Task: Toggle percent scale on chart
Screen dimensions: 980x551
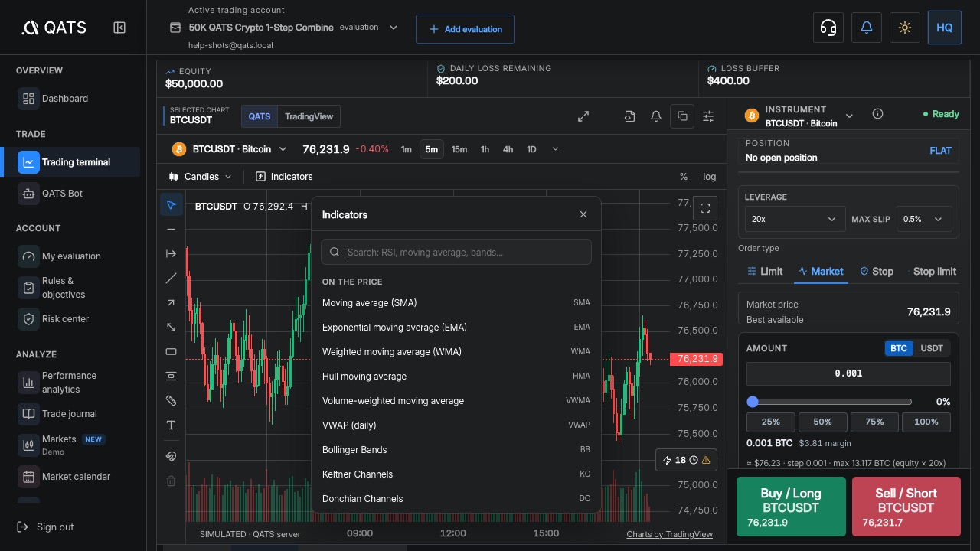Action: (684, 177)
